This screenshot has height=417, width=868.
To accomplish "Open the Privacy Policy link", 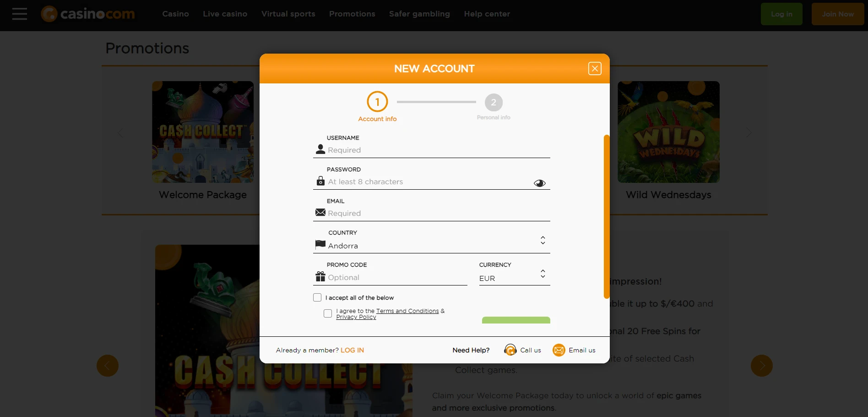I will pos(356,317).
